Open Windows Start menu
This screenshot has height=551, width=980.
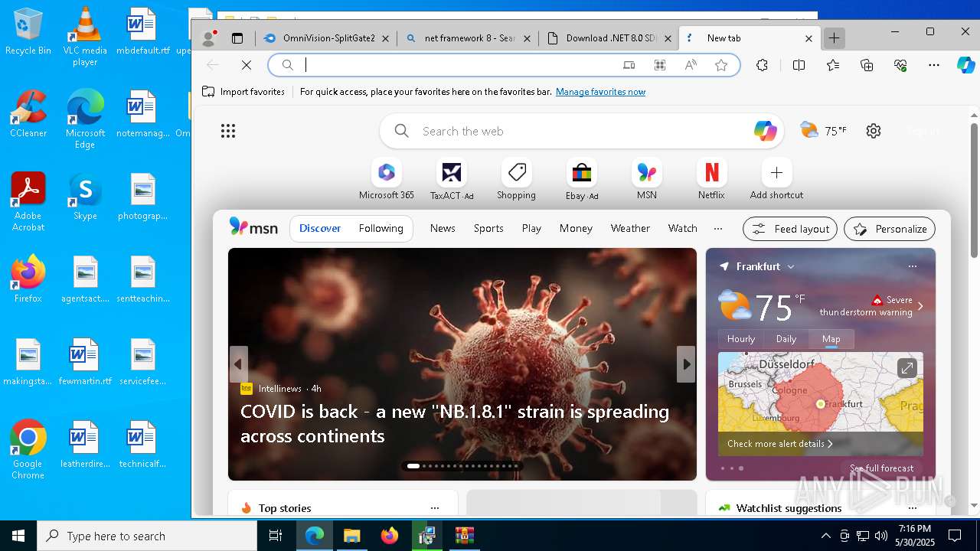point(18,536)
